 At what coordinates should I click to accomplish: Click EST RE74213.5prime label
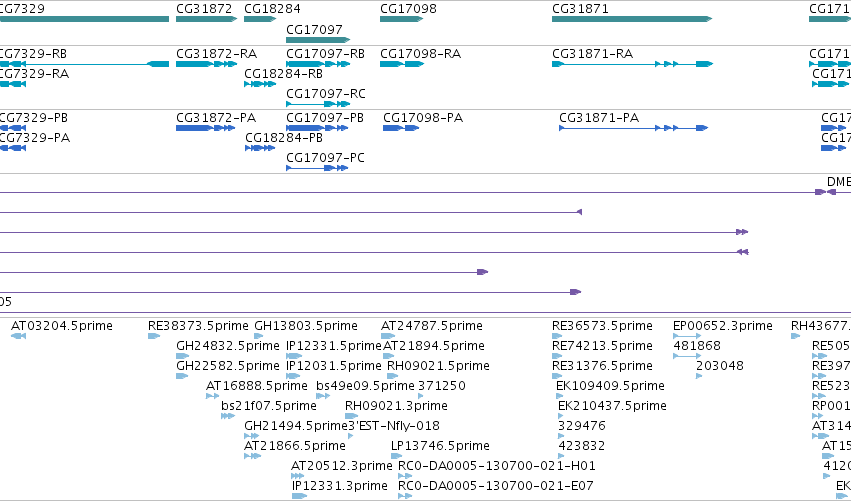coord(602,346)
